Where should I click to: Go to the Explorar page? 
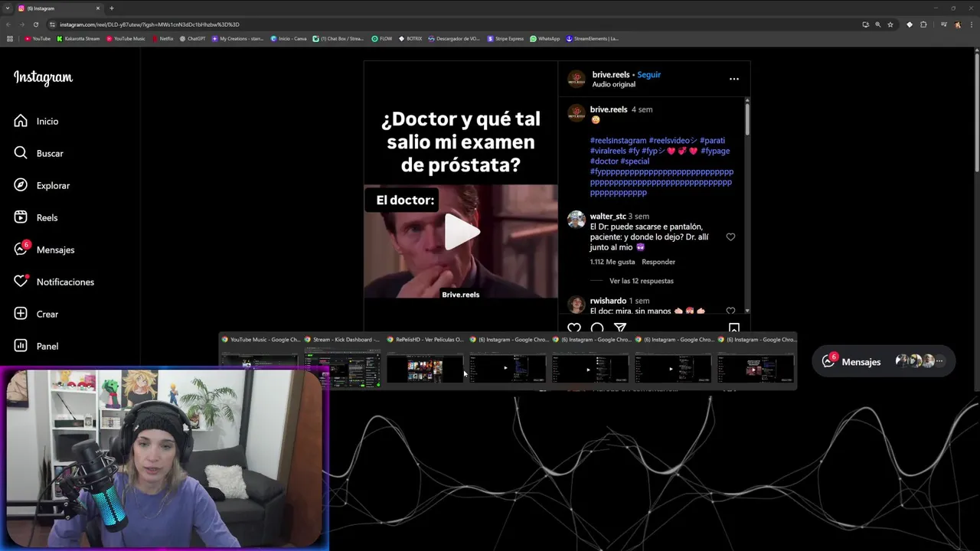coord(41,185)
